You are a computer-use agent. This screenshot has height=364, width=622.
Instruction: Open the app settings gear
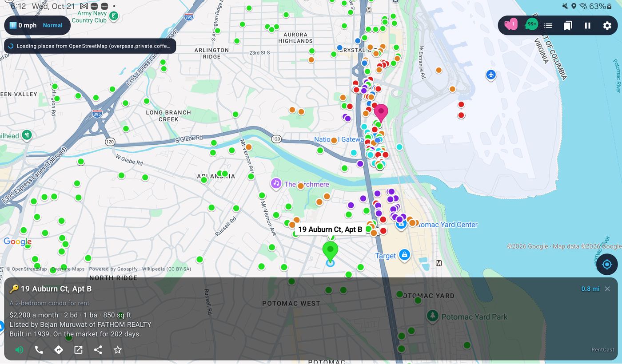(x=607, y=25)
